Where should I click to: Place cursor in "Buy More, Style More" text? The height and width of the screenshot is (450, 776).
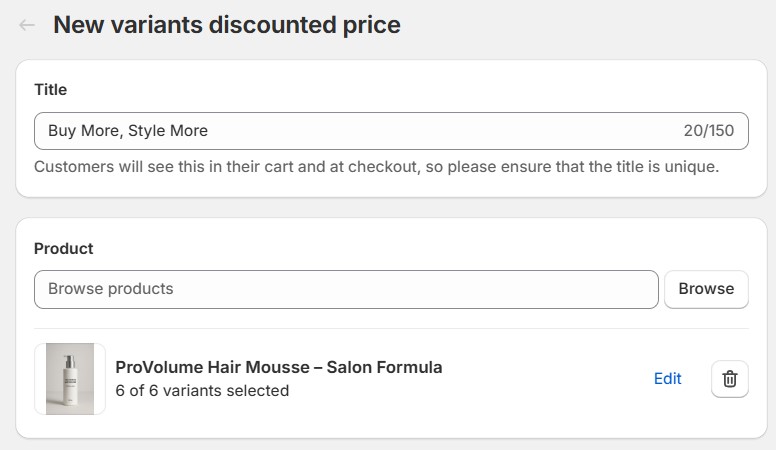pos(128,131)
